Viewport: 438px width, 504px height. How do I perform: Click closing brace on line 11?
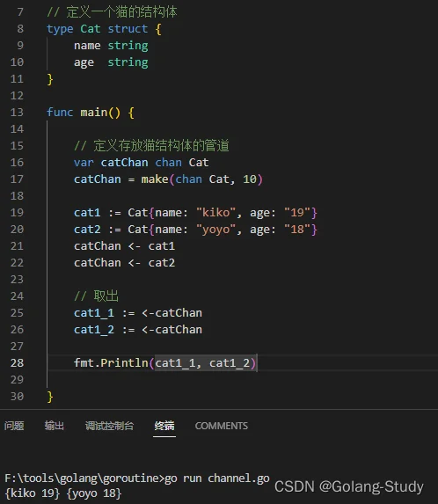click(50, 79)
